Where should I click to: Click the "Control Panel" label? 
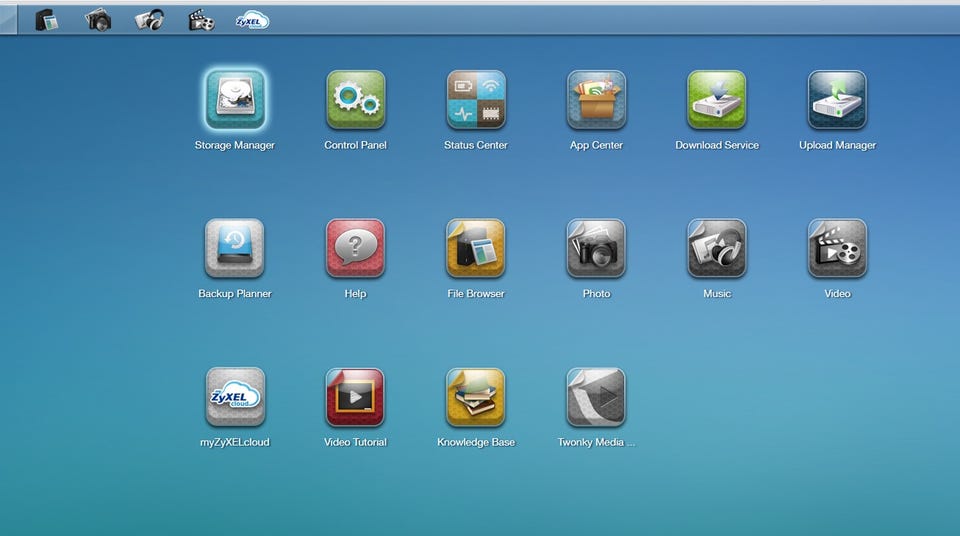click(355, 145)
